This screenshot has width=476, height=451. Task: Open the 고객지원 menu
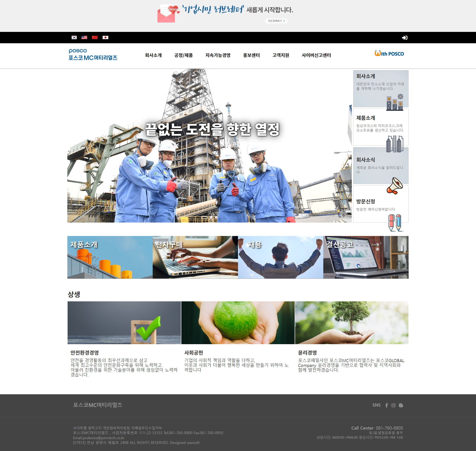(x=281, y=55)
